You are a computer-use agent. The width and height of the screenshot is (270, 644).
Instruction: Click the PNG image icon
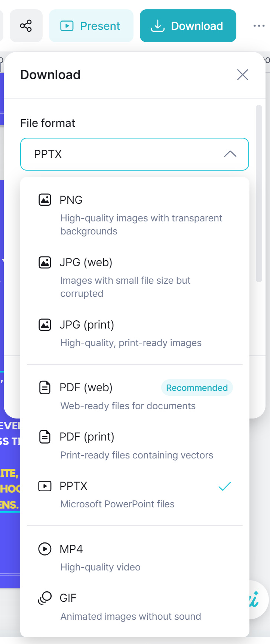[45, 200]
